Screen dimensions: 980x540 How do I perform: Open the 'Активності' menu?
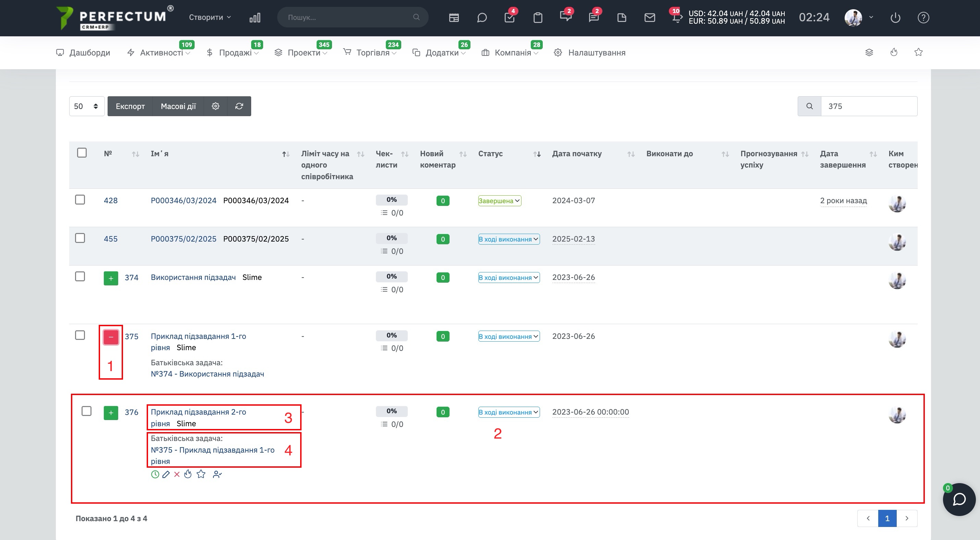(158, 52)
